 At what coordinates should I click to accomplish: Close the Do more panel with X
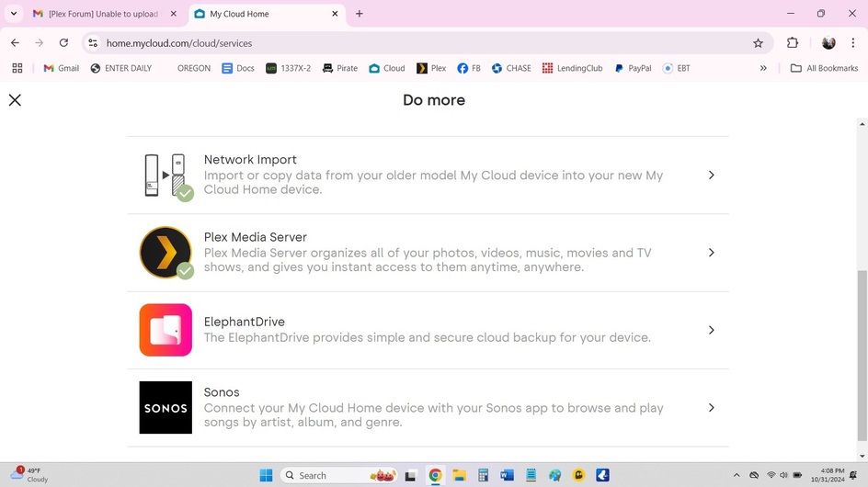click(x=15, y=99)
